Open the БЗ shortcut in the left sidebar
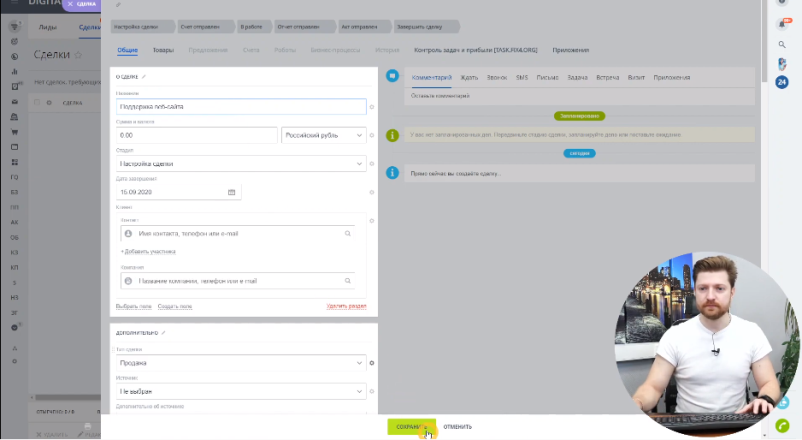Viewport: 802px width, 440px height. [14, 192]
